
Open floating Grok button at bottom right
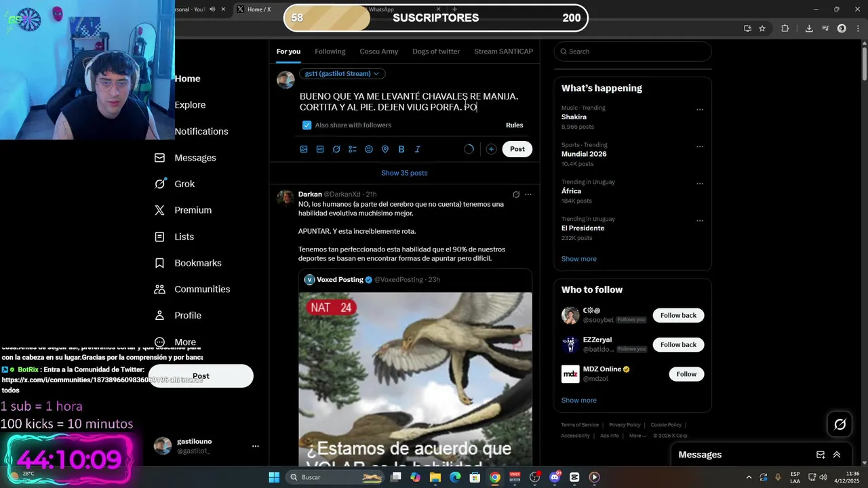[x=840, y=424]
